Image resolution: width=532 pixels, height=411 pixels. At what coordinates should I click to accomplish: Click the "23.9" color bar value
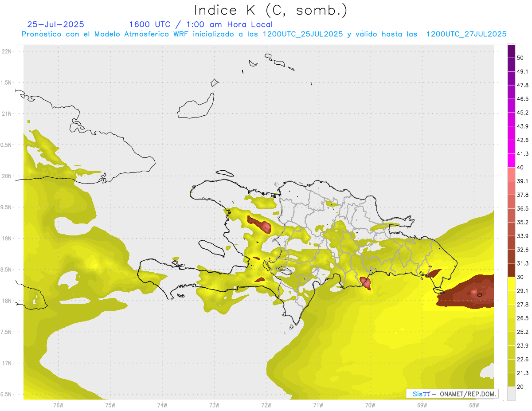523,346
